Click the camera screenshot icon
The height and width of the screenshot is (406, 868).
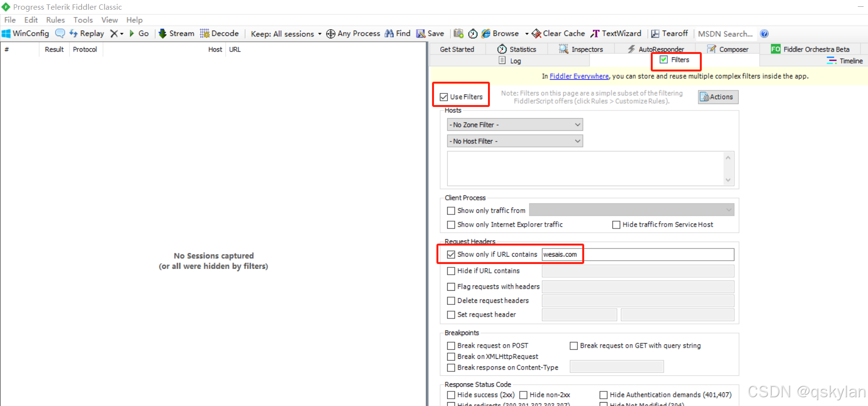click(x=458, y=34)
